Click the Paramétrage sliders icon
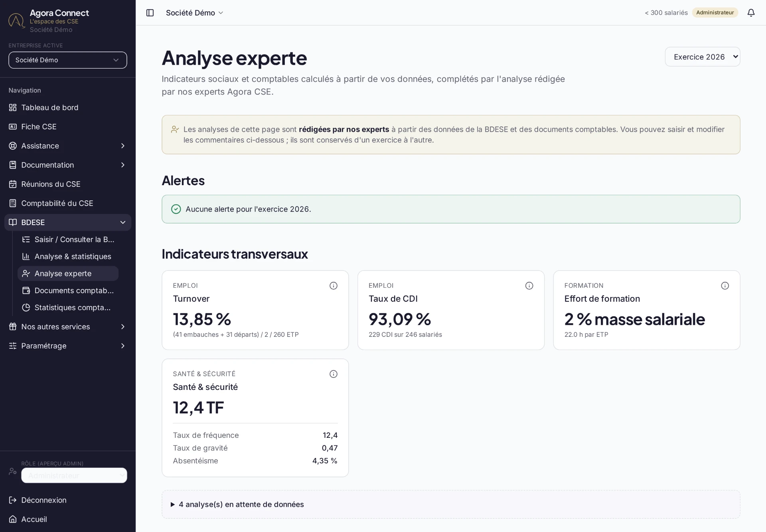Screen dimensions: 766x532 (x=13, y=346)
